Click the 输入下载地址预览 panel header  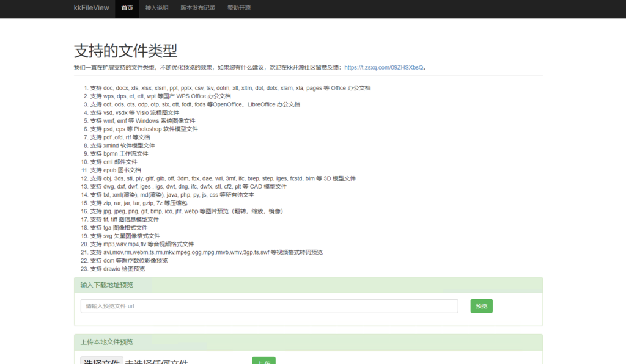click(308, 285)
